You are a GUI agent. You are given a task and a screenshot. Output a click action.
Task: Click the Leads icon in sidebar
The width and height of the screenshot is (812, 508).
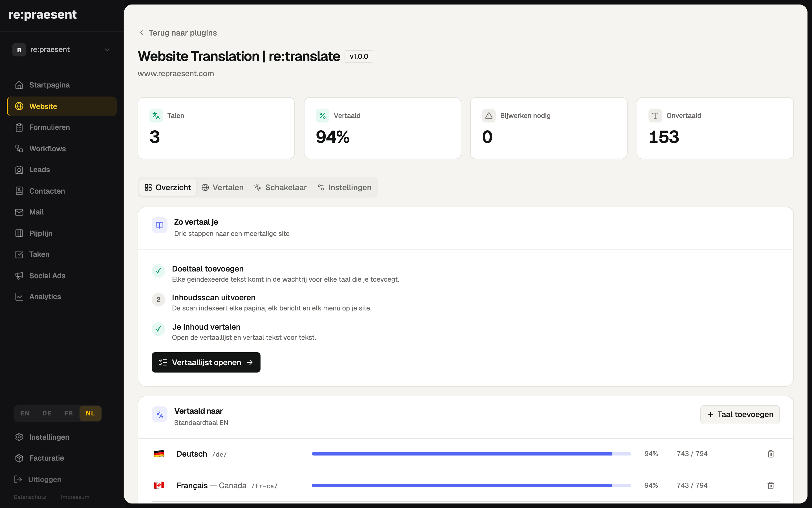pyautogui.click(x=19, y=170)
